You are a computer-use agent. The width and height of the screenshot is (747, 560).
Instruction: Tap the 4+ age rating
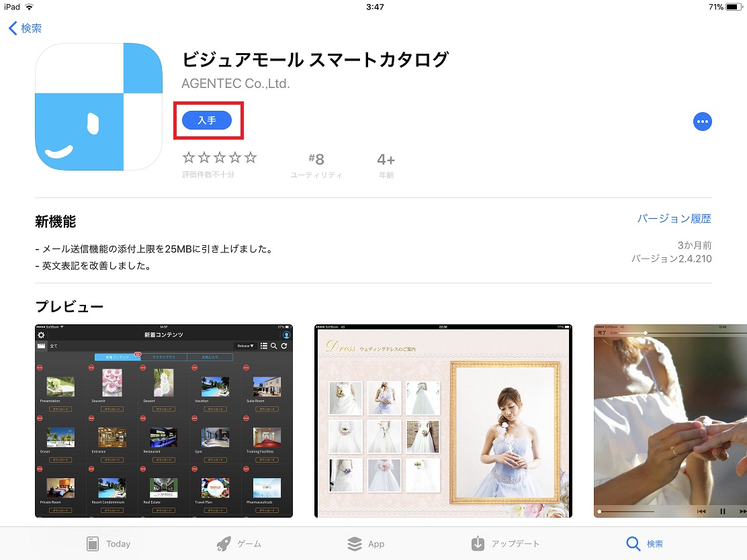click(386, 165)
